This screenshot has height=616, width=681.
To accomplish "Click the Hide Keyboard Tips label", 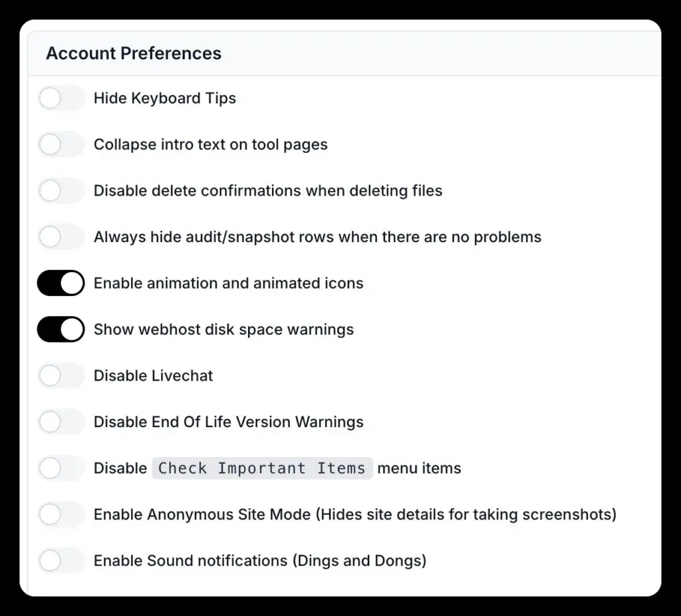I will point(165,98).
